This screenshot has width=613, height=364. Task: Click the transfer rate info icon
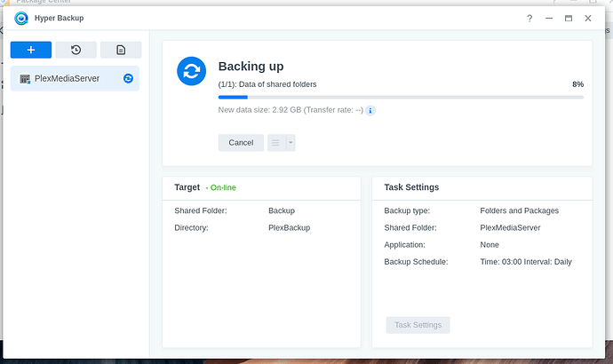[370, 110]
